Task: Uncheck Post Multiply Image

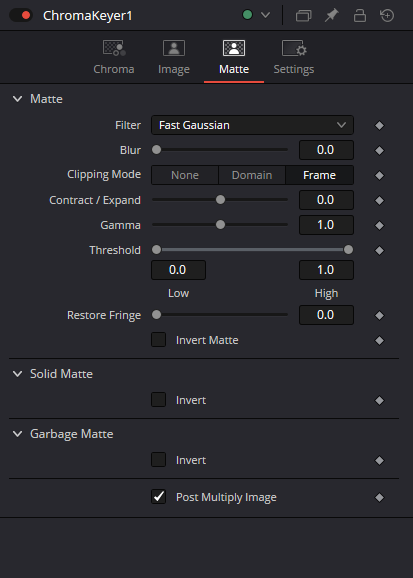Action: coord(159,497)
